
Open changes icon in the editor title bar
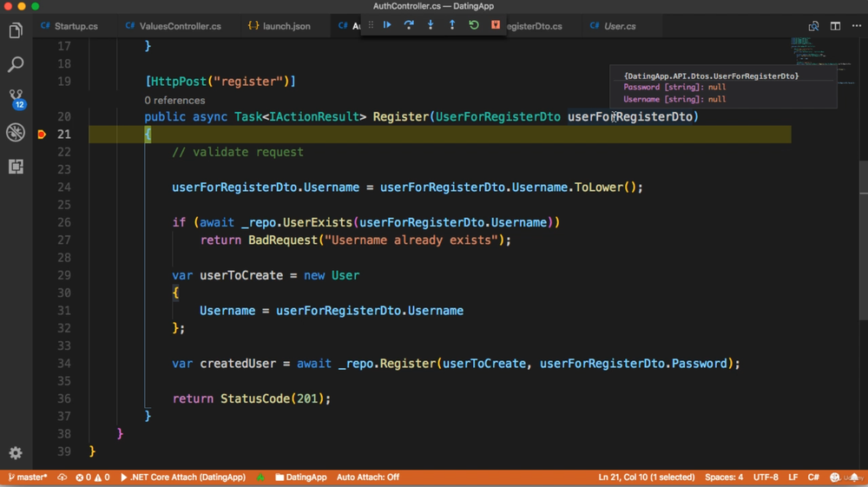pyautogui.click(x=813, y=26)
